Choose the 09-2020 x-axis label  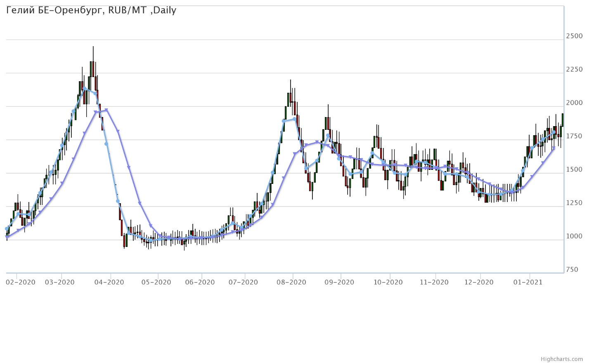click(x=339, y=282)
